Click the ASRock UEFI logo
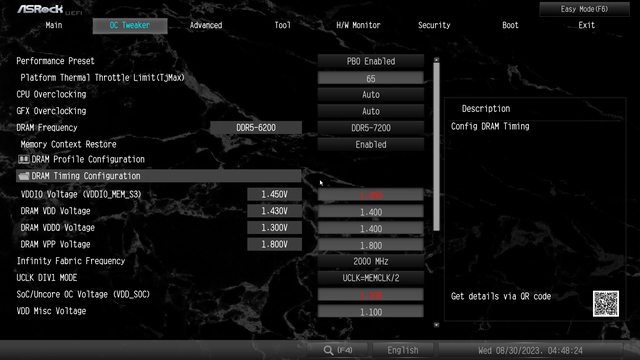Image resolution: width=640 pixels, height=360 pixels. click(x=49, y=9)
